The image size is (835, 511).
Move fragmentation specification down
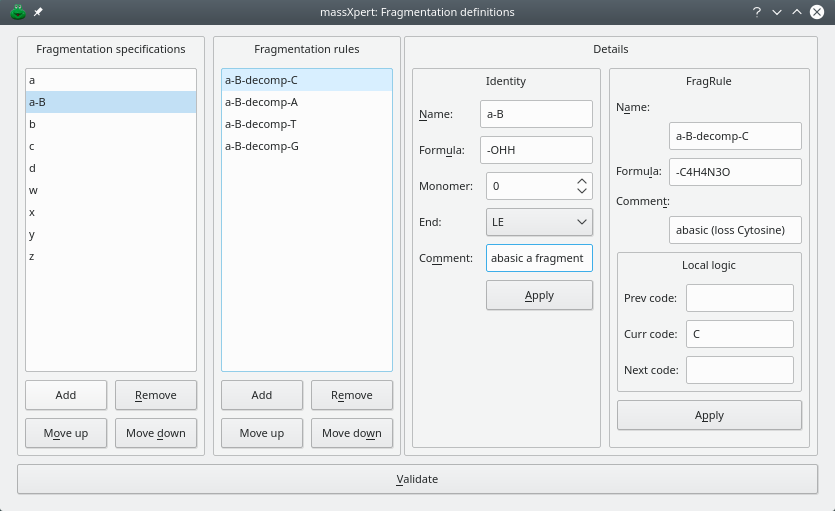[x=155, y=433]
